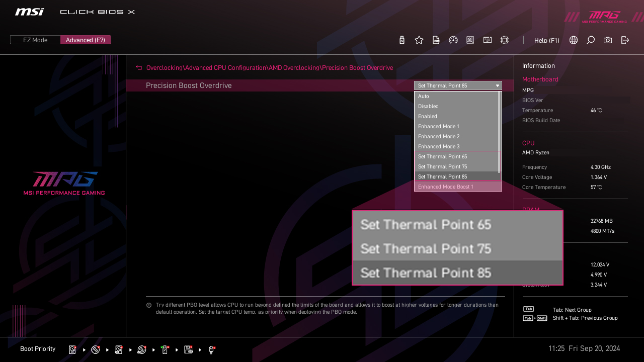The image size is (644, 362).
Task: Switch to EZ Mode tab
Action: point(35,40)
